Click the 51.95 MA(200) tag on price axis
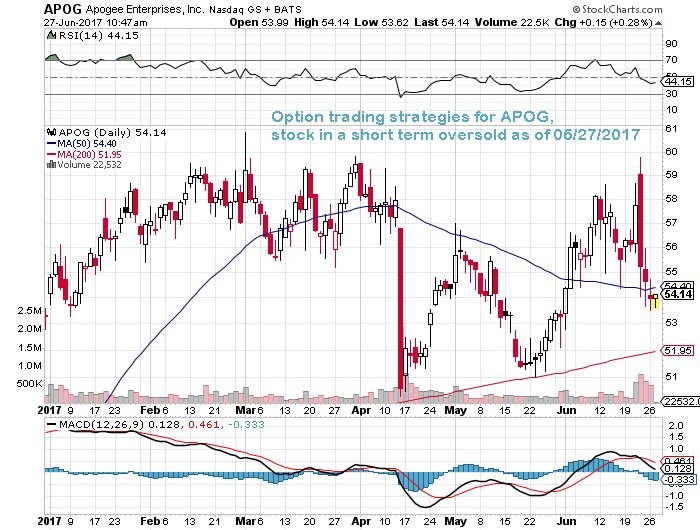The height and width of the screenshot is (530, 700). pyautogui.click(x=678, y=351)
